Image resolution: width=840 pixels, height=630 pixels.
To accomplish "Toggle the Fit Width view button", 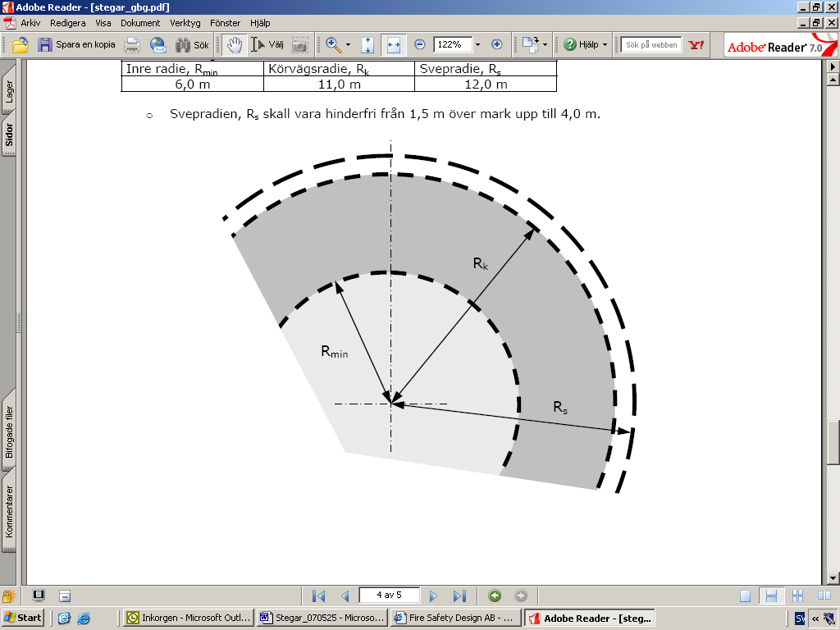I will click(393, 45).
